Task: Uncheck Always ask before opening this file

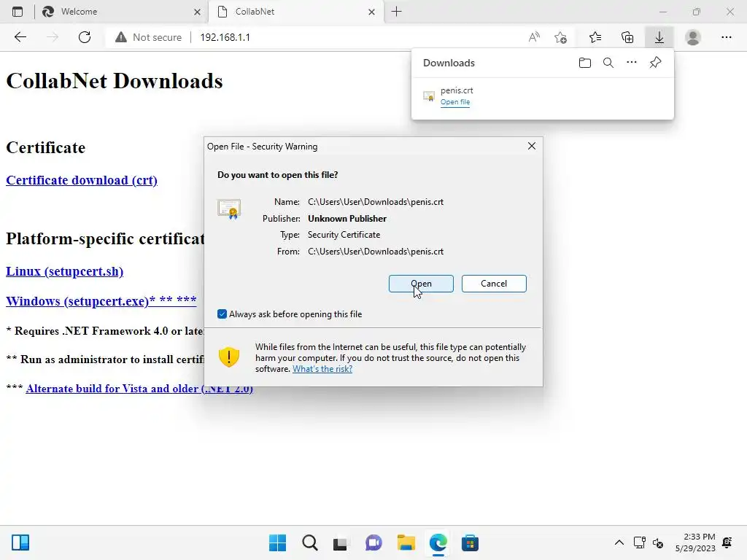Action: pos(222,314)
